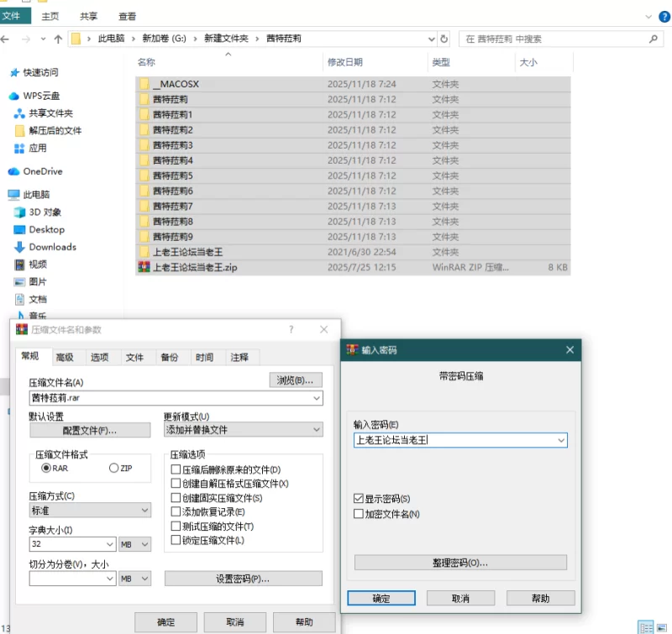Screen dimensions: 672x634
Task: Click the folder icon of 茜特菈莉9
Action: [144, 237]
